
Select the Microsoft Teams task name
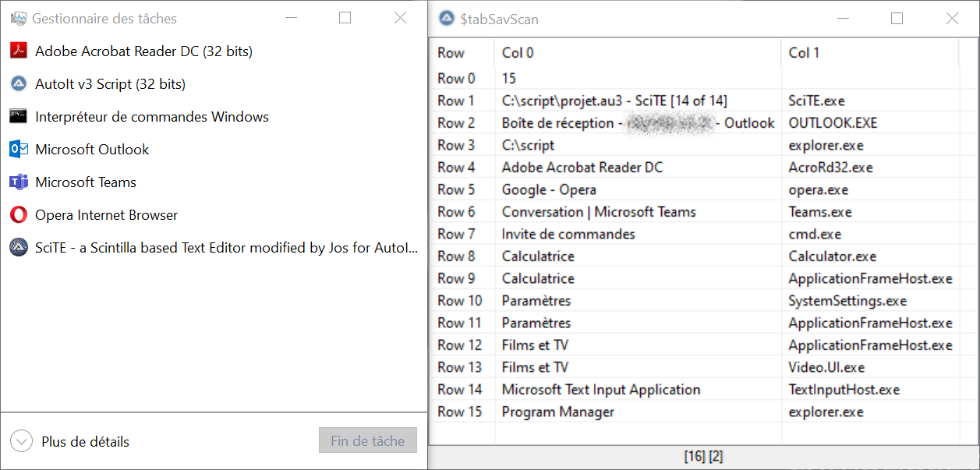[x=86, y=182]
